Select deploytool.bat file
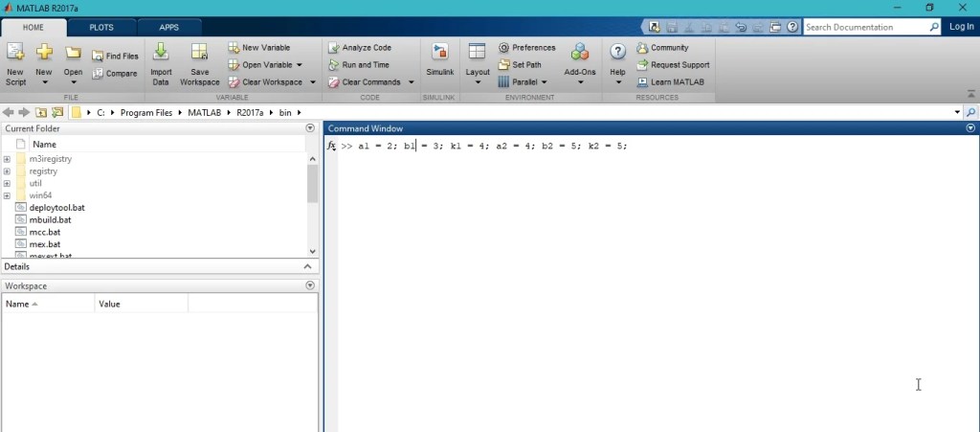The width and height of the screenshot is (980, 432). 56,208
